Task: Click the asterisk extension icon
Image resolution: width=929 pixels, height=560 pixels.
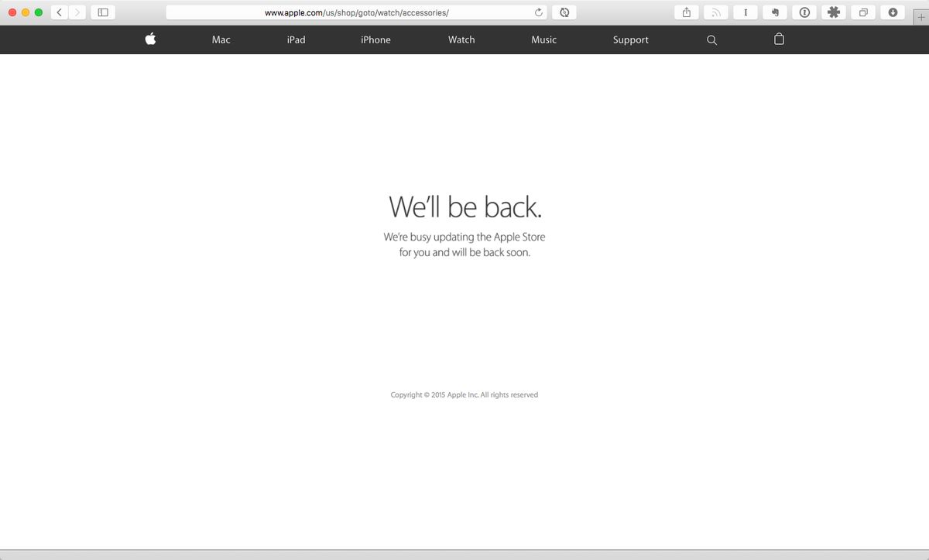Action: pyautogui.click(x=834, y=12)
